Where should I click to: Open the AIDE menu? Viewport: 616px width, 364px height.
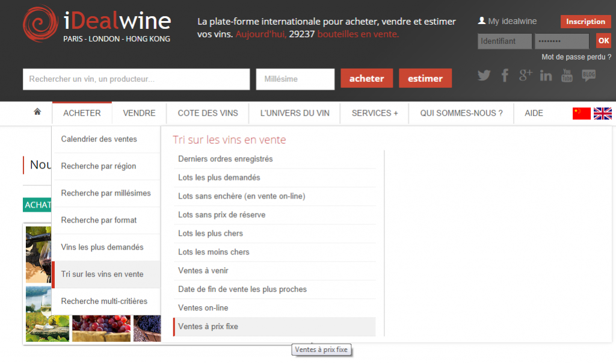[534, 113]
